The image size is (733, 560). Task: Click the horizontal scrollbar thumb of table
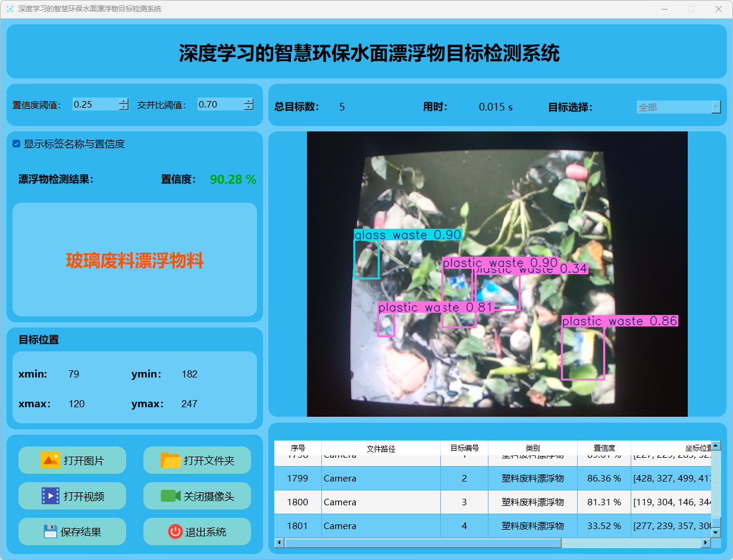click(x=422, y=543)
